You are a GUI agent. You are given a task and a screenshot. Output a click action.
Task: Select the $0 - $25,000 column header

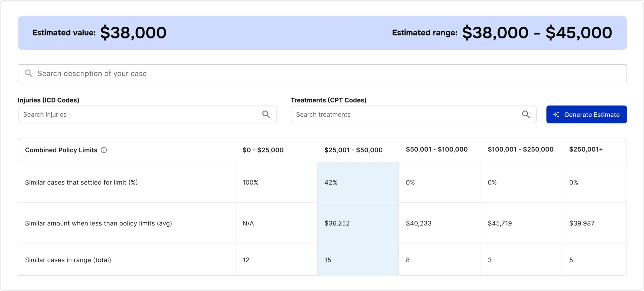pyautogui.click(x=263, y=150)
